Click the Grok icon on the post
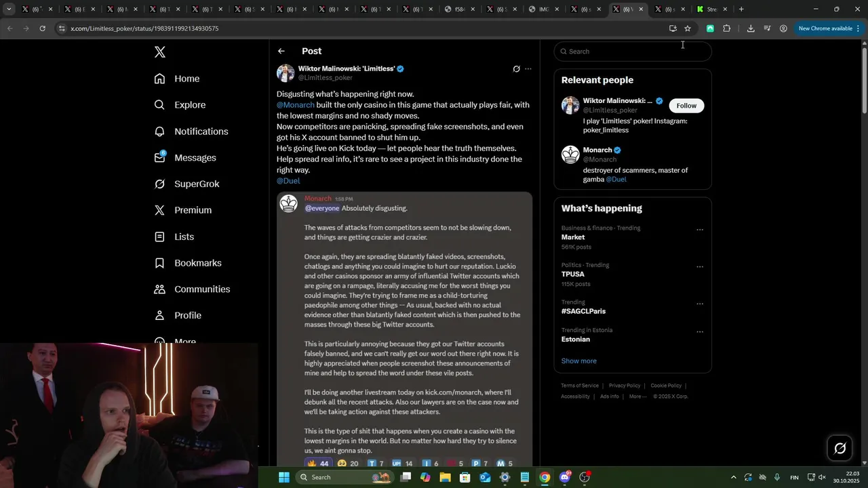 [x=517, y=69]
